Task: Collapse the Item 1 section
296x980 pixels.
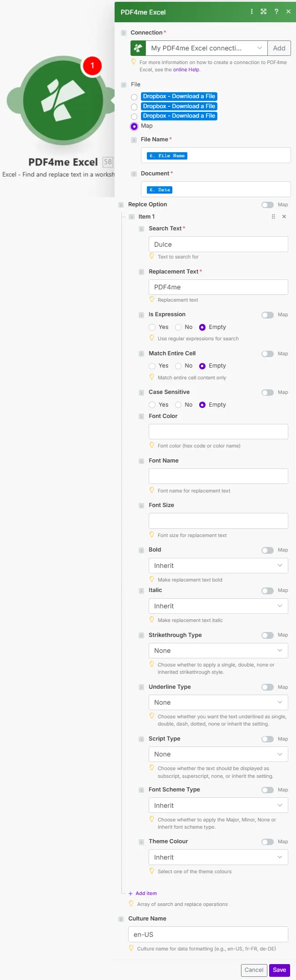Action: point(131,217)
